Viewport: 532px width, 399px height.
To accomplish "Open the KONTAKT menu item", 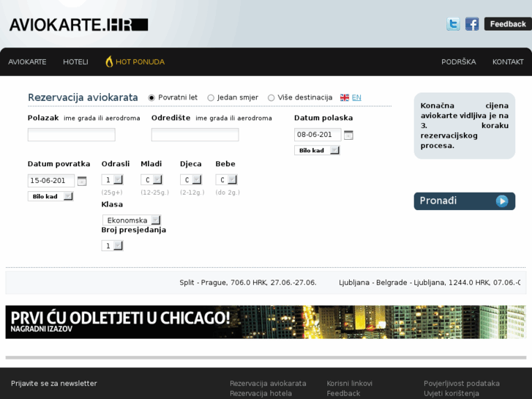I will click(x=508, y=61).
